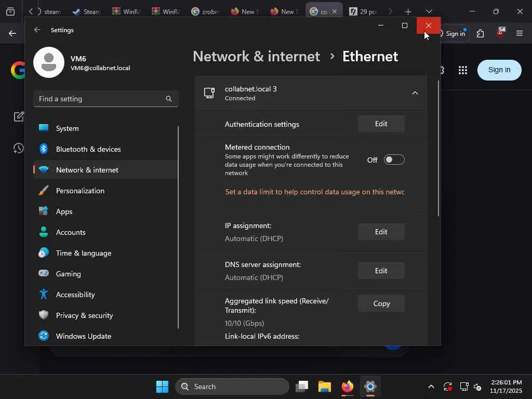Click the Google apps grid icon

[462, 70]
